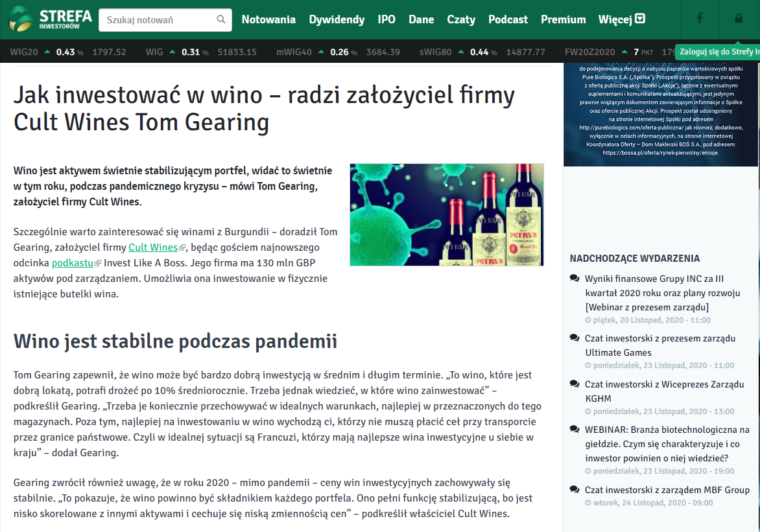Image resolution: width=760 pixels, height=532 pixels.
Task: Open the Pure Biologics prospectus ad banner
Action: 660,115
